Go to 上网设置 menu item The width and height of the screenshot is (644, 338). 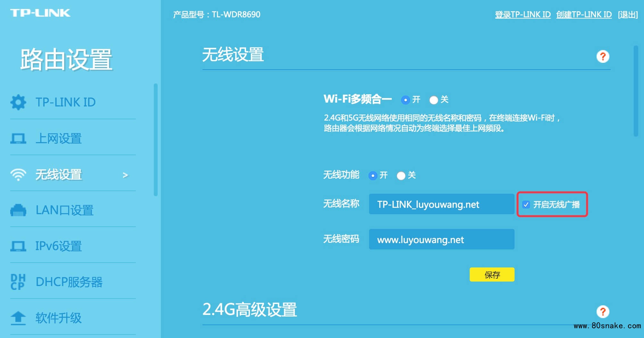tap(59, 139)
